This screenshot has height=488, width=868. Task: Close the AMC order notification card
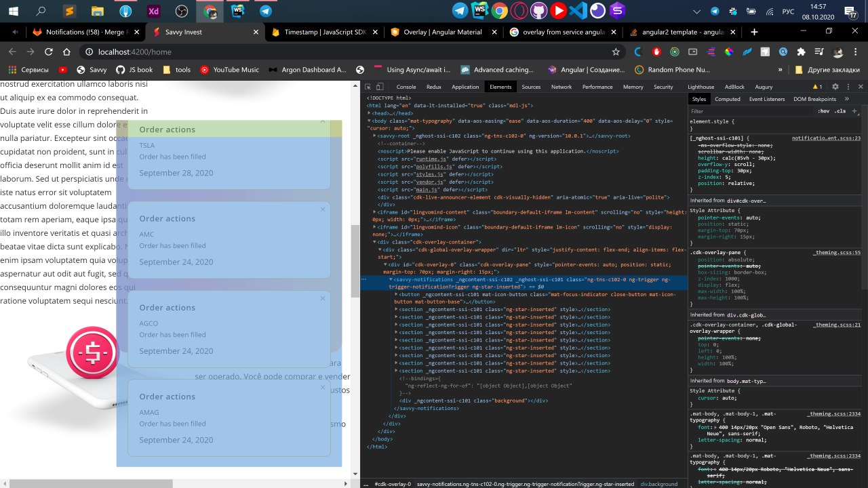coord(323,209)
